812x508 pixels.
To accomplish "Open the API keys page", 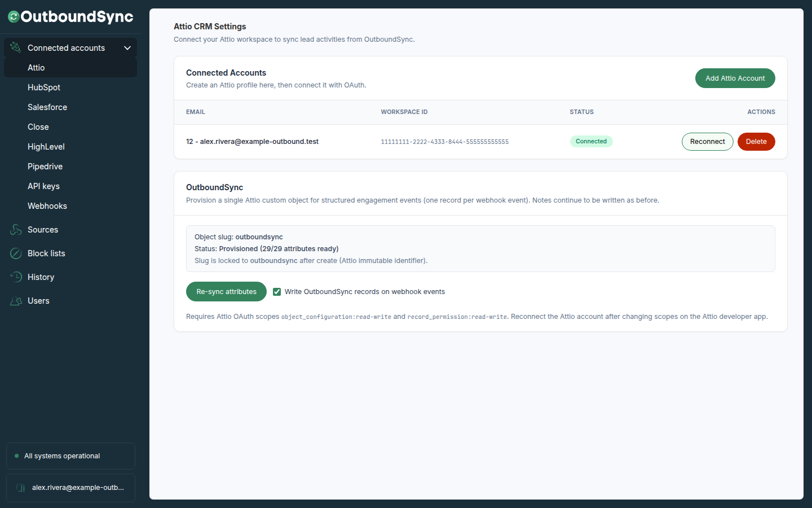I will coord(70,186).
